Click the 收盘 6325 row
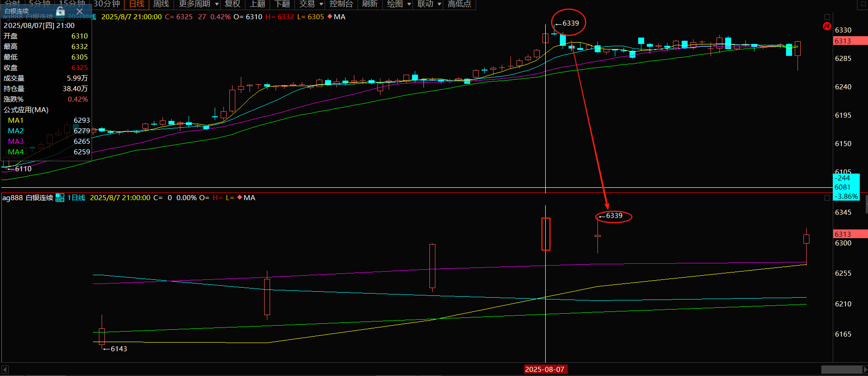Viewport: 868px width, 376px height. (x=46, y=68)
